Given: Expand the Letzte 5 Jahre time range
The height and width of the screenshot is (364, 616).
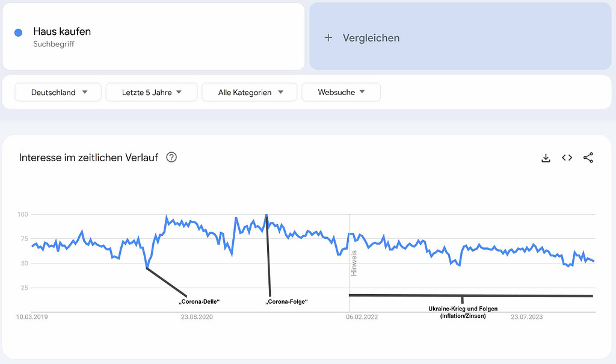Looking at the screenshot, I should [152, 92].
